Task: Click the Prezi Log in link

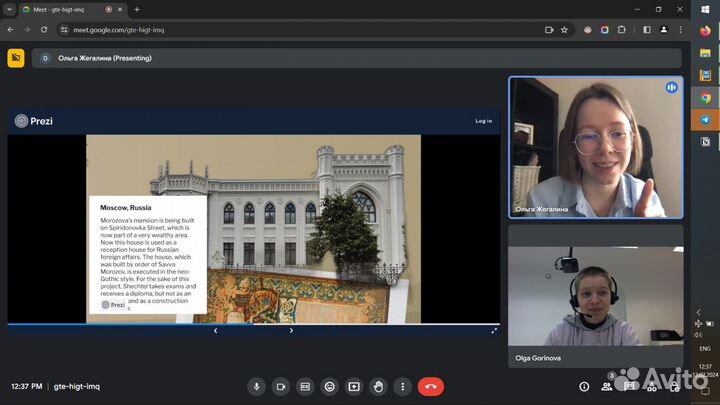Action: (483, 121)
